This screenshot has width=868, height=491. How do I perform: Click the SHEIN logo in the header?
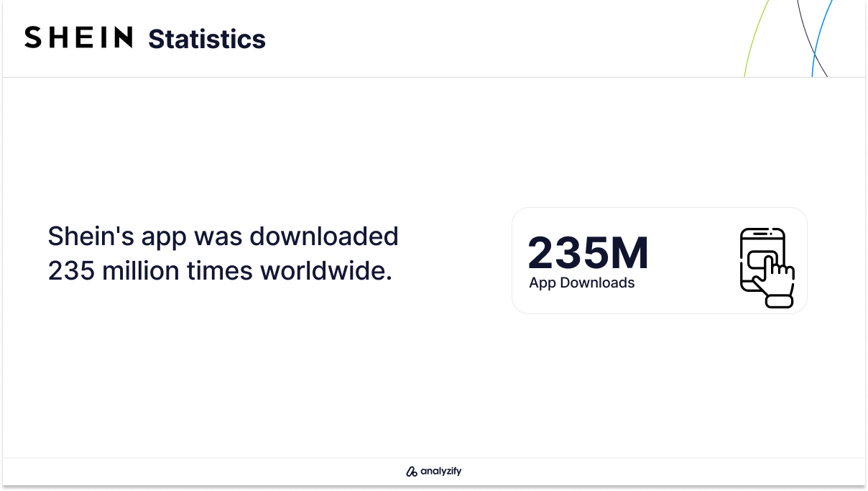(79, 37)
